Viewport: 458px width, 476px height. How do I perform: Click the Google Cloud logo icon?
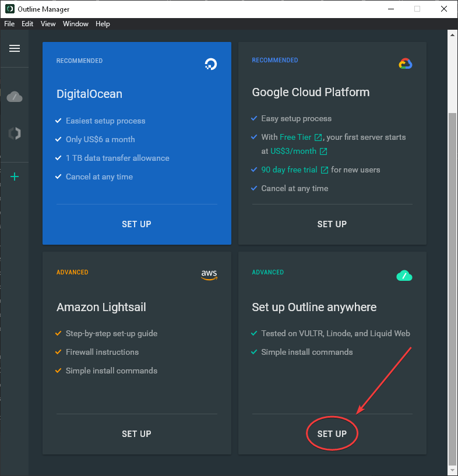406,64
